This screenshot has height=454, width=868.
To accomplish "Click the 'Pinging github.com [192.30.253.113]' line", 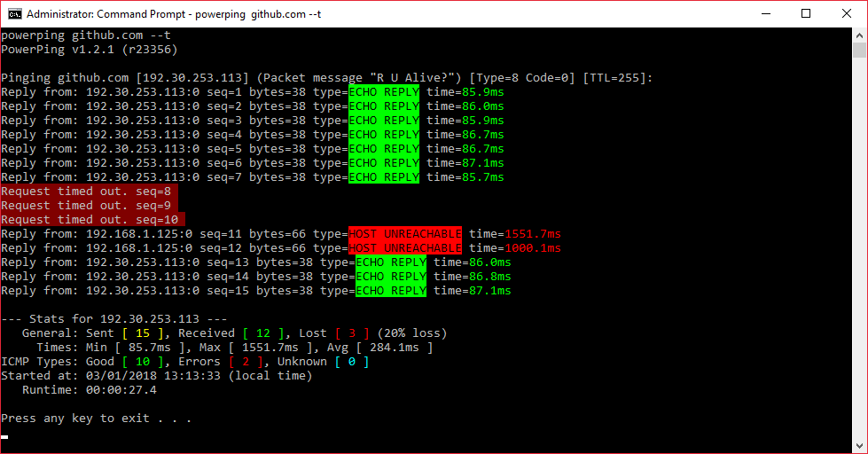I will [326, 78].
